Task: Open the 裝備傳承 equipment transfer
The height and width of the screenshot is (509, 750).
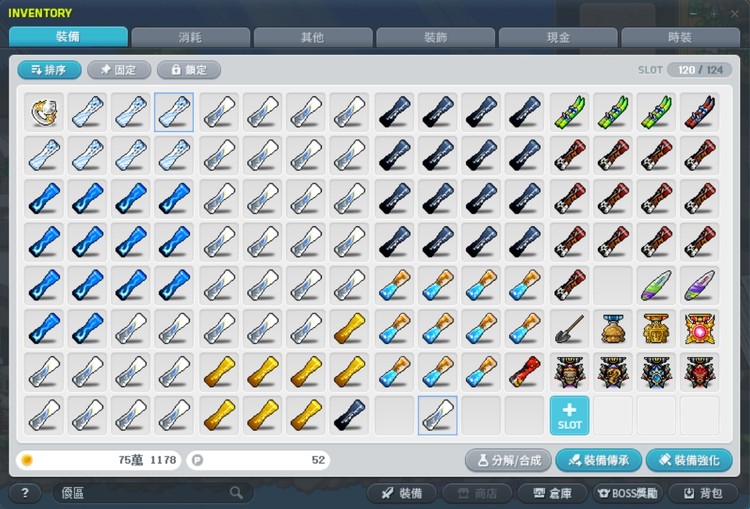Action: click(598, 460)
